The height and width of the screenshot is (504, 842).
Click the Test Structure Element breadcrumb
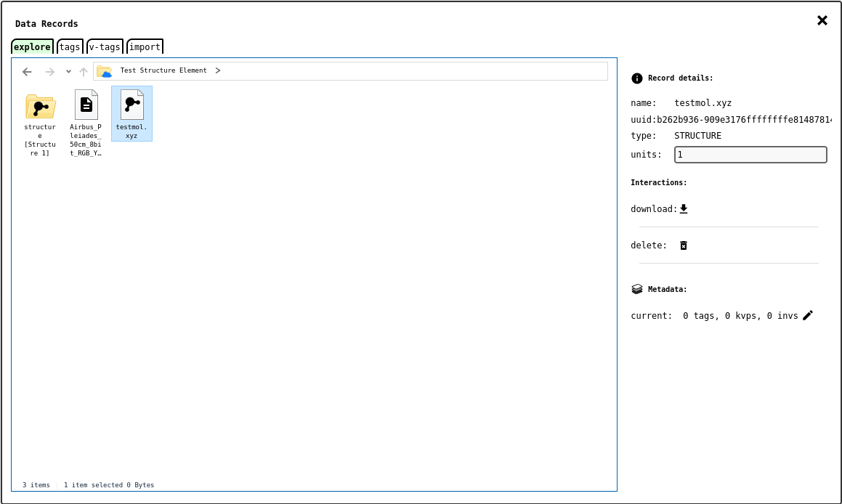click(x=163, y=70)
